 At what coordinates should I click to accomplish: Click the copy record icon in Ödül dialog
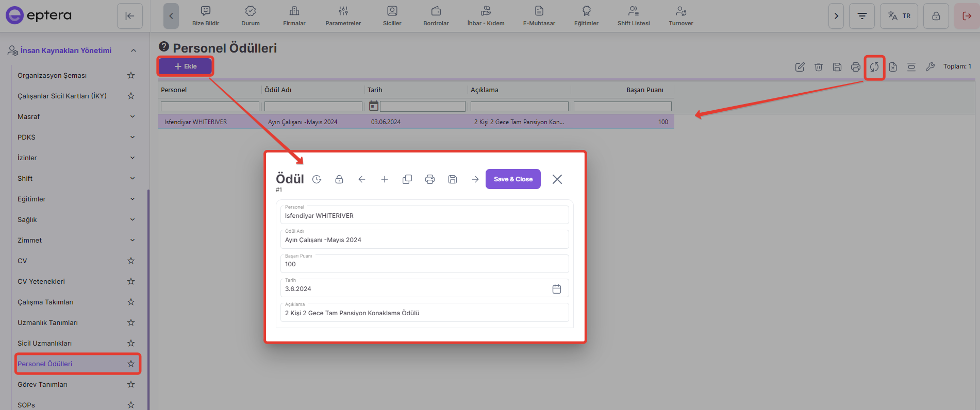407,179
